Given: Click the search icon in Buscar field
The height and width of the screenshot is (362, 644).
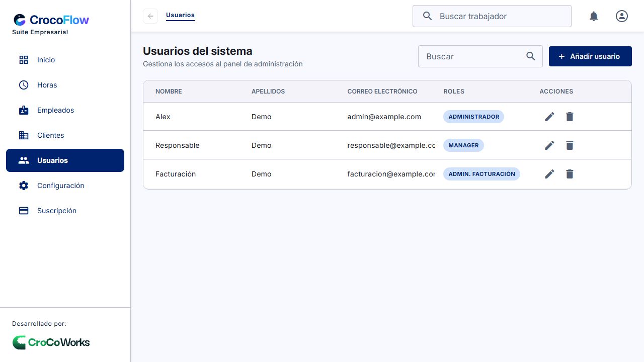Looking at the screenshot, I should click(x=531, y=56).
